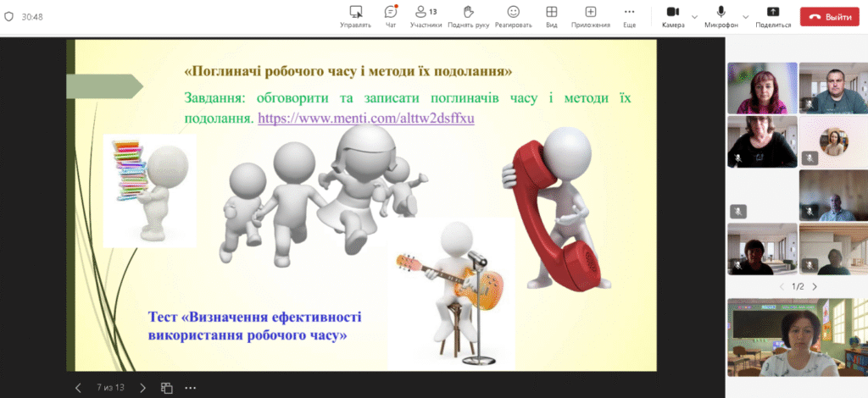Click the guitarist figure image
The image size is (868, 398).
click(x=451, y=293)
